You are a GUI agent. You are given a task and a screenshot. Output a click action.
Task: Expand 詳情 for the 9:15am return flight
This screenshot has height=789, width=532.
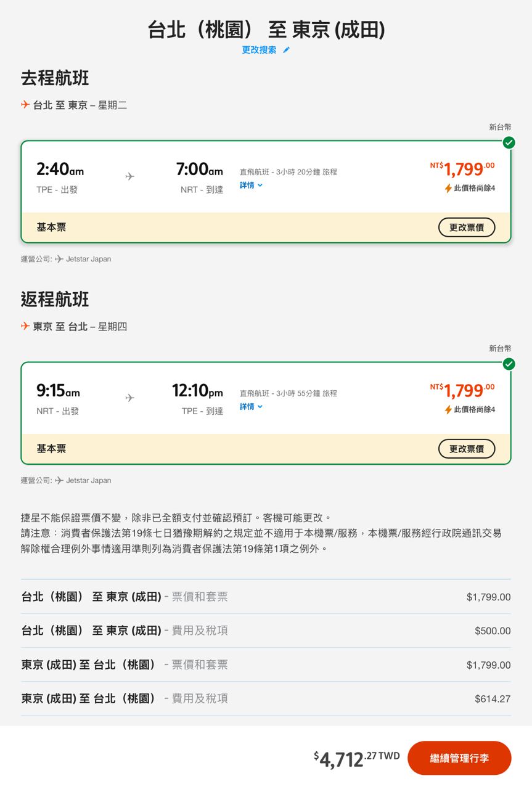tap(251, 406)
